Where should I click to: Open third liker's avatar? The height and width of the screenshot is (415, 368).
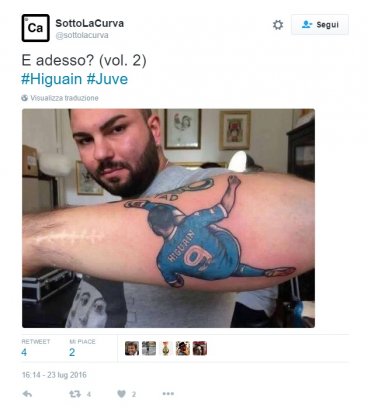click(166, 348)
